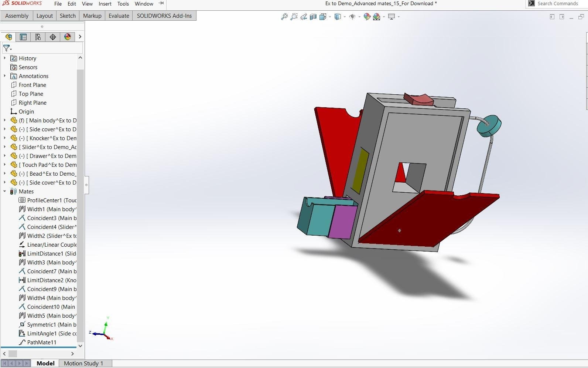
Task: Open View Orientation cube icon
Action: click(x=323, y=17)
